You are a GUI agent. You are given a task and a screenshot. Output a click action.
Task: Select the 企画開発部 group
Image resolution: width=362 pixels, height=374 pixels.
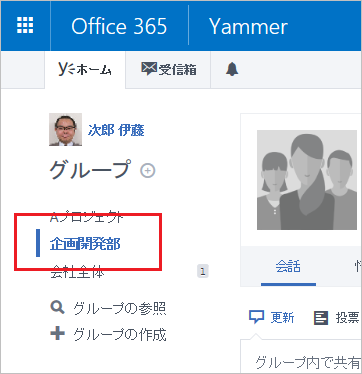[x=85, y=244]
